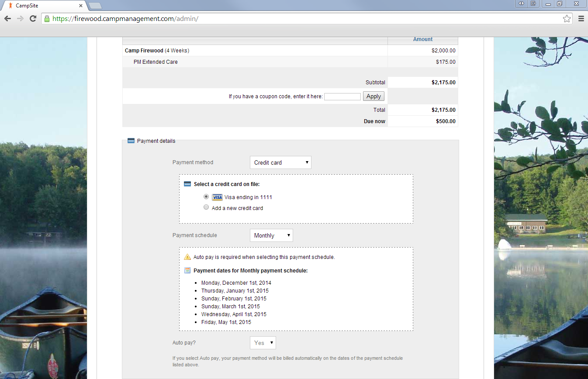This screenshot has width=588, height=379.
Task: Click the Payment details section heading
Action: click(156, 141)
